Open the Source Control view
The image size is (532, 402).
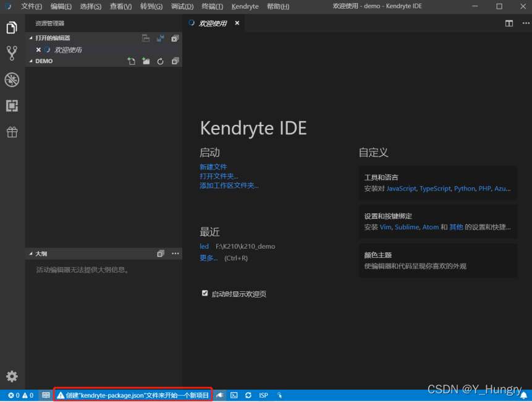coord(12,53)
